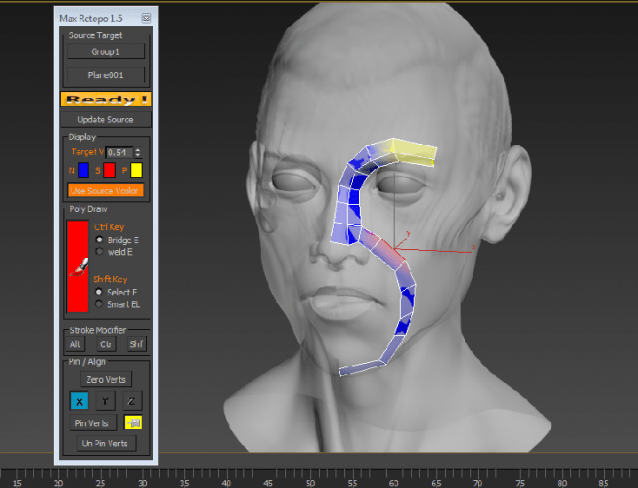Viewport: 638px width, 488px height.
Task: Toggle the Y axis align button
Action: tap(105, 401)
